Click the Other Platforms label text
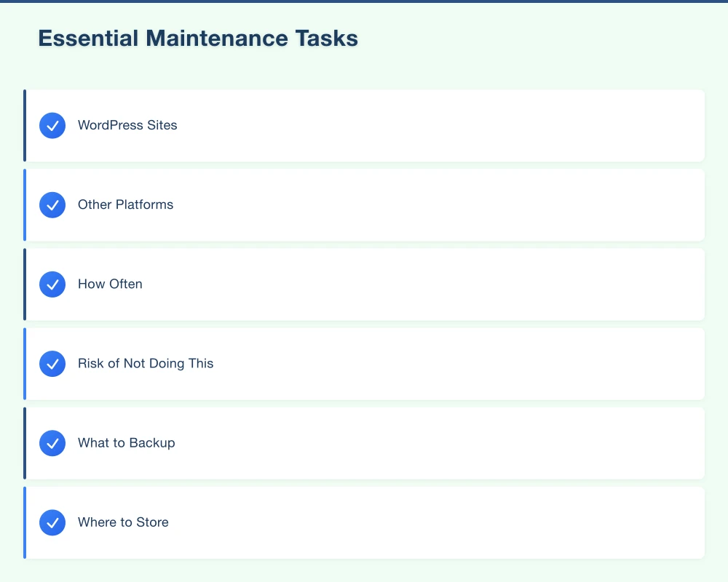 click(125, 204)
